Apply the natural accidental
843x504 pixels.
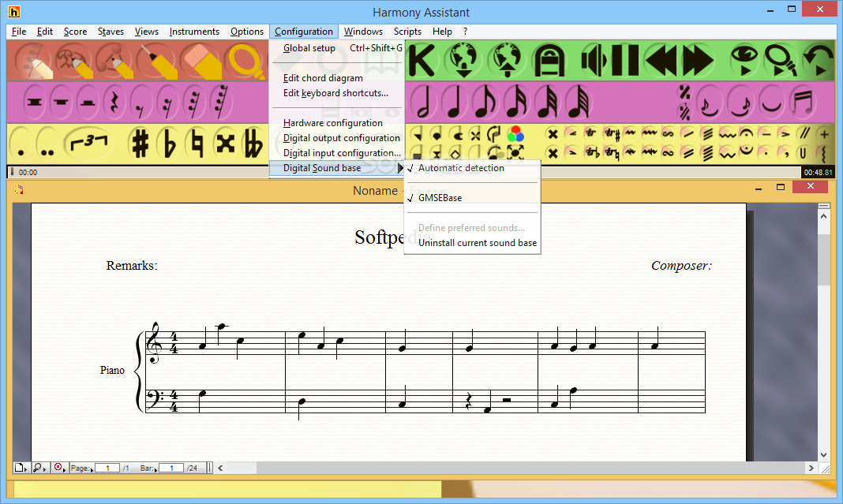pyautogui.click(x=197, y=144)
